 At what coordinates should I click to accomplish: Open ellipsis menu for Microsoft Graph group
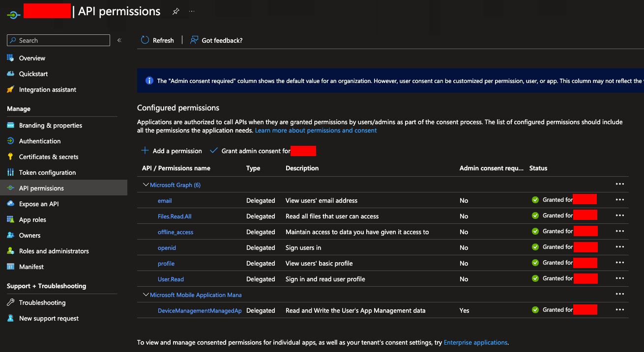(620, 184)
